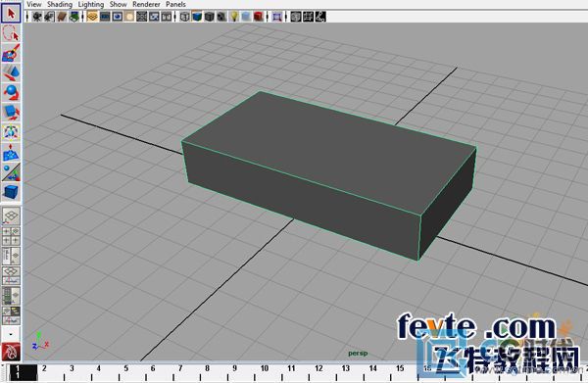Toggle the Field Chart display

[x=142, y=17]
